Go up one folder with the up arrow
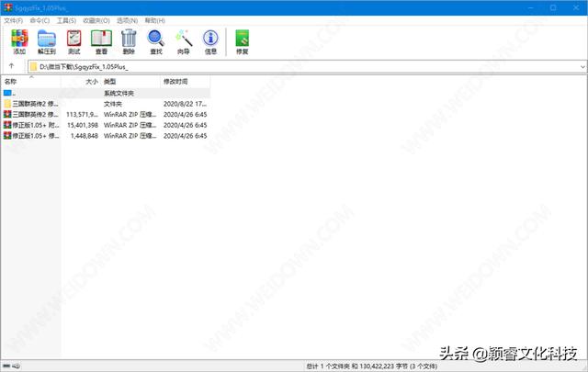The height and width of the screenshot is (372, 588). pos(11,66)
